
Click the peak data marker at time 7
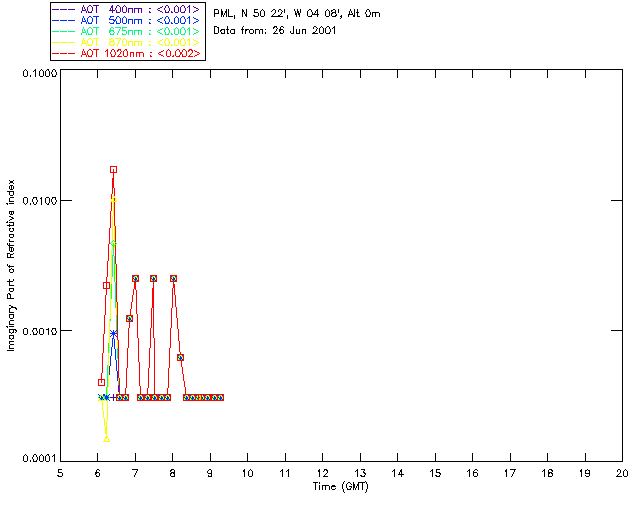coord(136,278)
